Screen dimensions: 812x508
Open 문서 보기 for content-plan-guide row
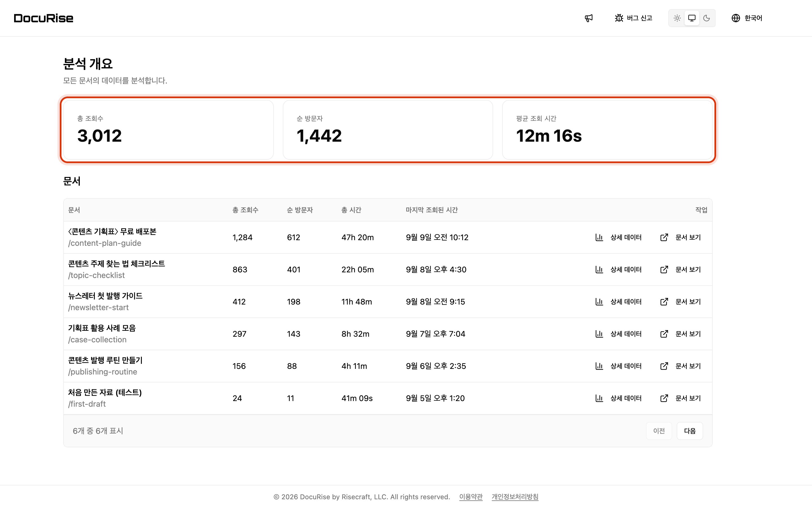pyautogui.click(x=680, y=238)
